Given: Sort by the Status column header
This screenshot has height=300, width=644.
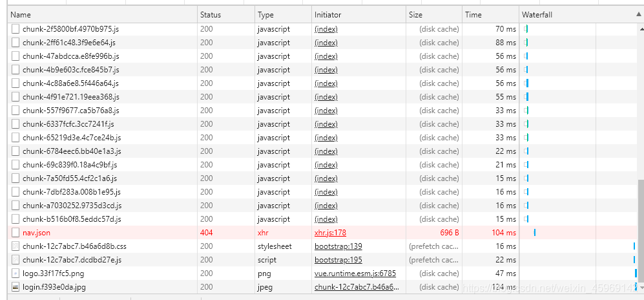Looking at the screenshot, I should coord(225,15).
